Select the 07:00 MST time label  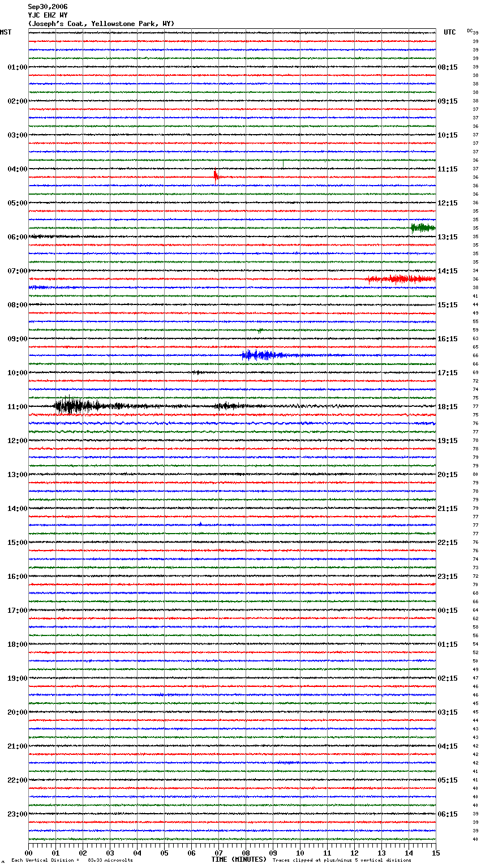[x=17, y=271]
